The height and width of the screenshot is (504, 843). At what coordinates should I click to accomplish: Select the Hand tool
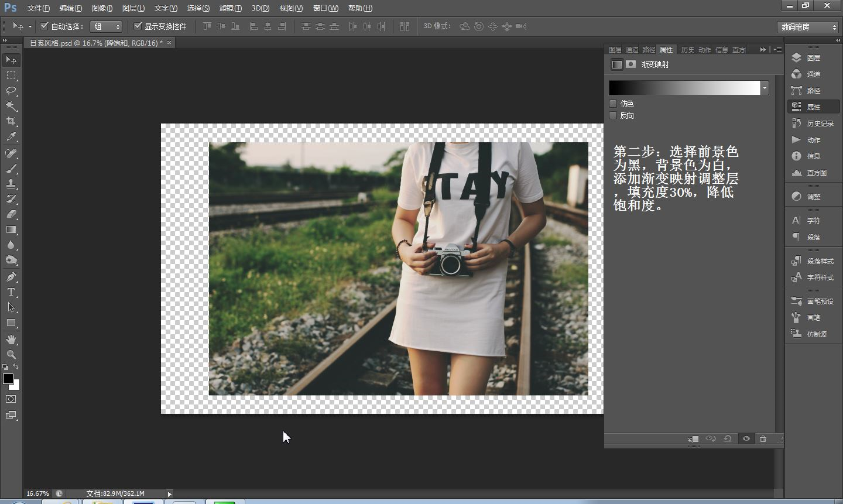11,340
